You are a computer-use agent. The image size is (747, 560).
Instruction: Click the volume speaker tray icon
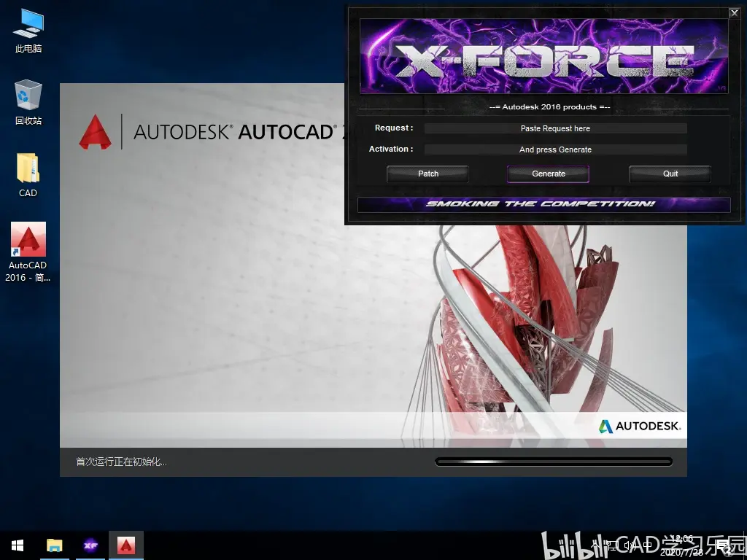click(630, 545)
